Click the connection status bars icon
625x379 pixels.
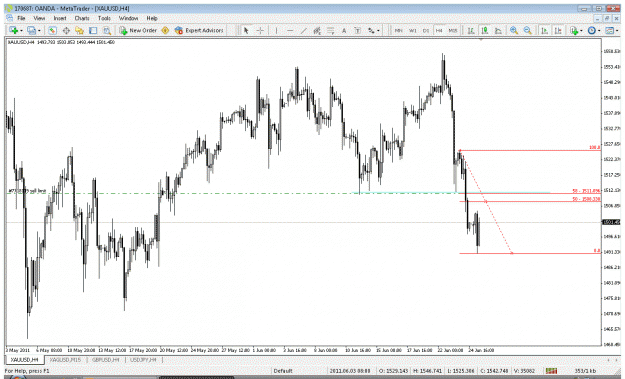(551, 371)
